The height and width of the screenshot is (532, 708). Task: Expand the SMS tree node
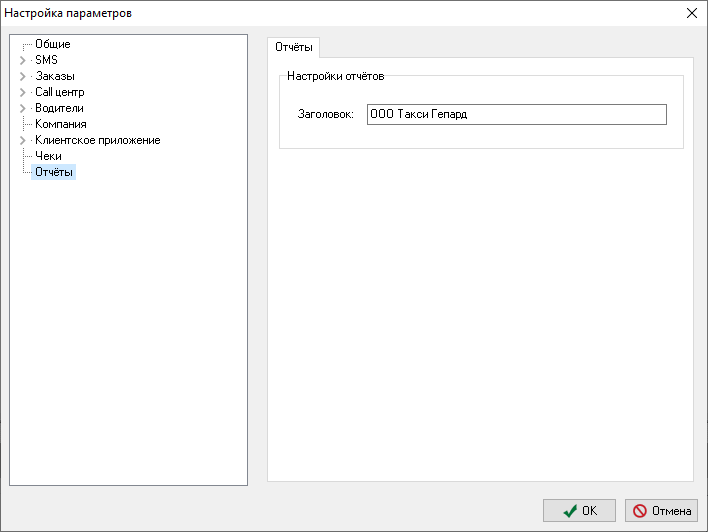click(23, 60)
